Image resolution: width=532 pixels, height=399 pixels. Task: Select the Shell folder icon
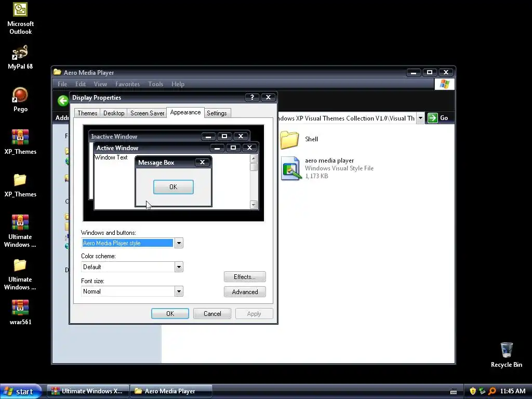[289, 139]
